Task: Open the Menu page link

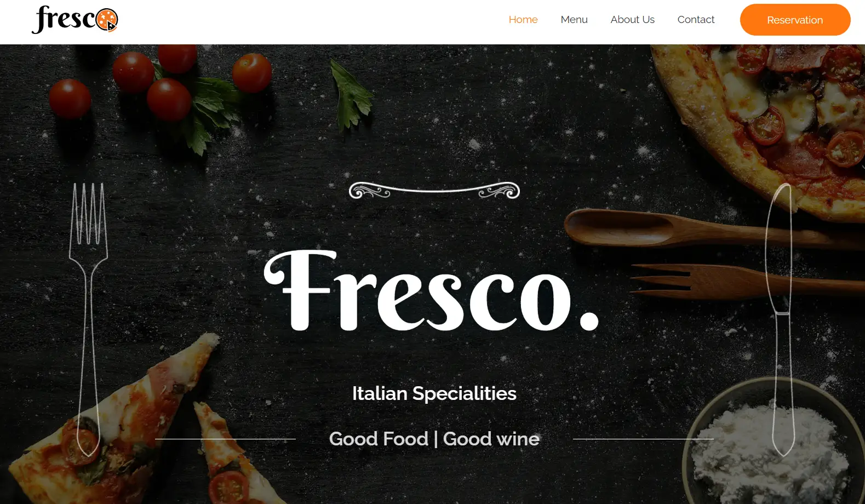Action: point(574,20)
